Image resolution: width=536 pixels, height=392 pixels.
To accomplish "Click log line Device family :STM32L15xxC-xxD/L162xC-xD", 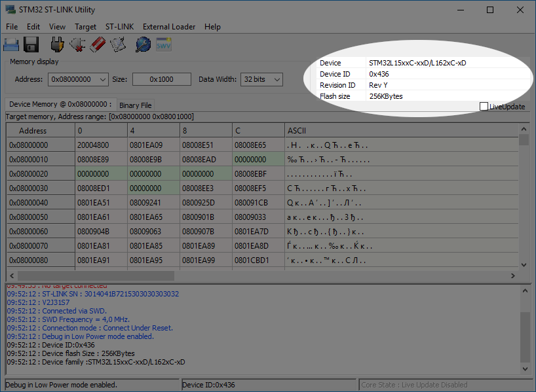I will click(96, 362).
